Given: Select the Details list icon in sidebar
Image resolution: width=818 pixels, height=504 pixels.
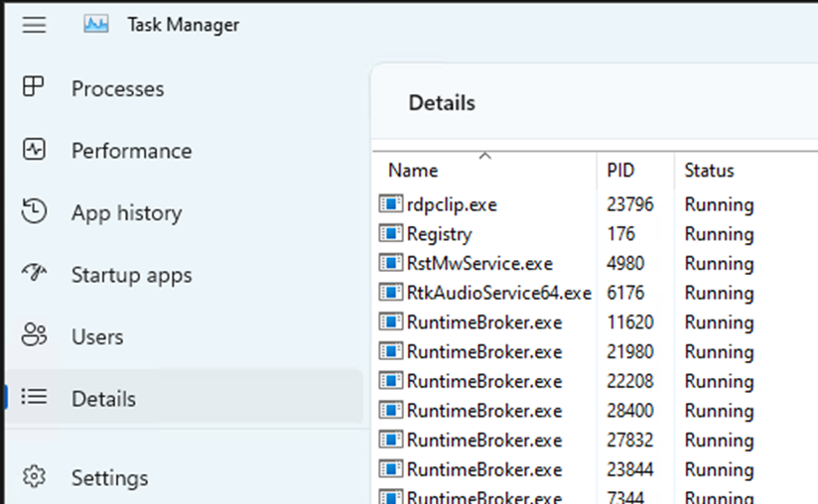Looking at the screenshot, I should (35, 399).
